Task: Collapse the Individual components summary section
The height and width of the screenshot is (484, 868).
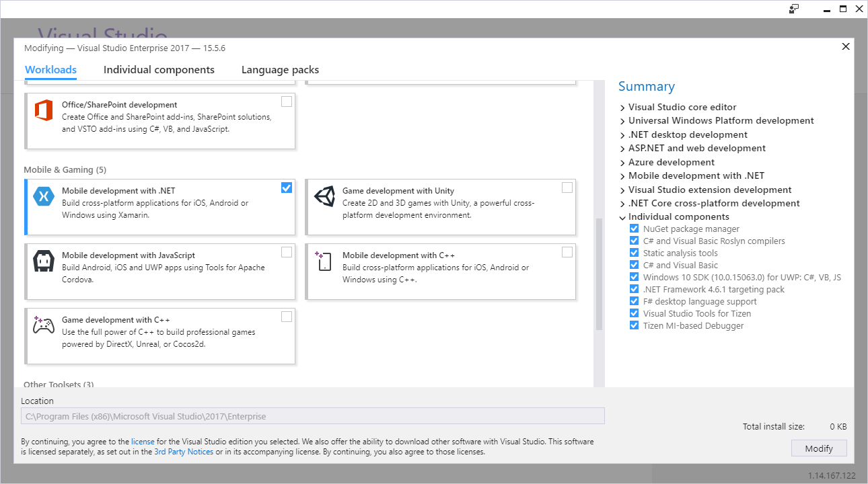Action: point(622,217)
